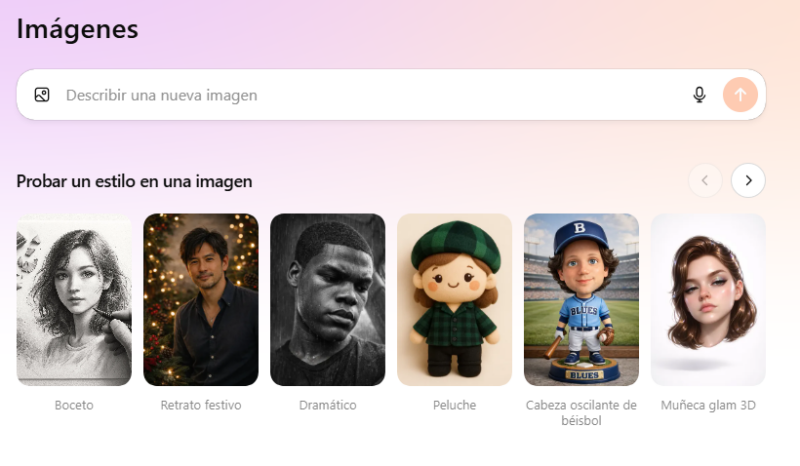Choose the Muñeca glam 3D thumbnail
Image resolution: width=800 pixels, height=466 pixels.
click(708, 299)
